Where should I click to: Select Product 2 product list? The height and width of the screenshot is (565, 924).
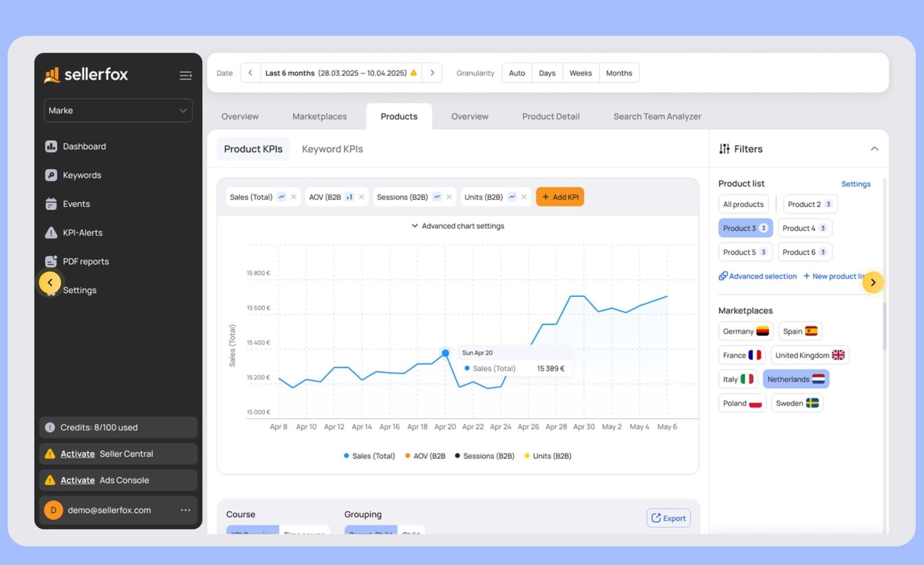810,204
